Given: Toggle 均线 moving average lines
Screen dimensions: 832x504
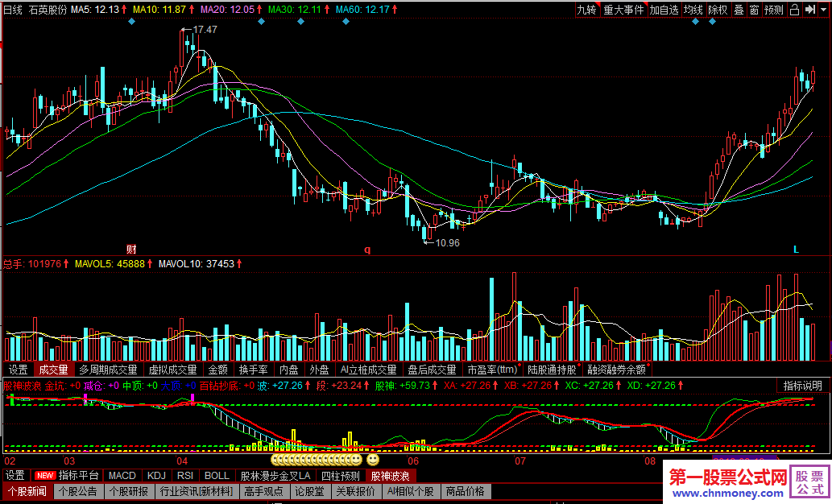Looking at the screenshot, I should tap(693, 10).
